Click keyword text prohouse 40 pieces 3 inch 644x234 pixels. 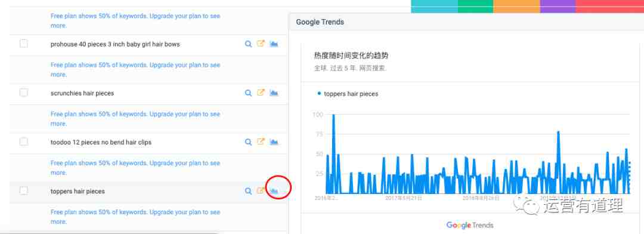tap(115, 44)
